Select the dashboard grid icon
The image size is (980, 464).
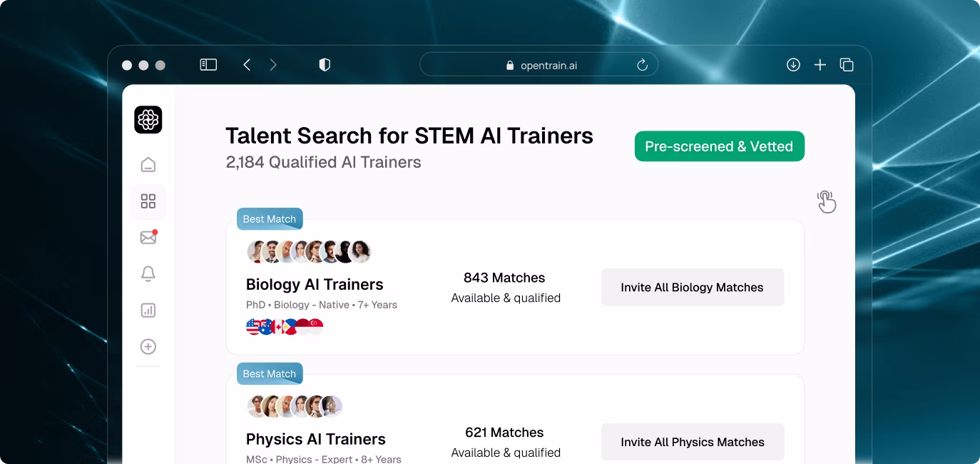pyautogui.click(x=148, y=201)
